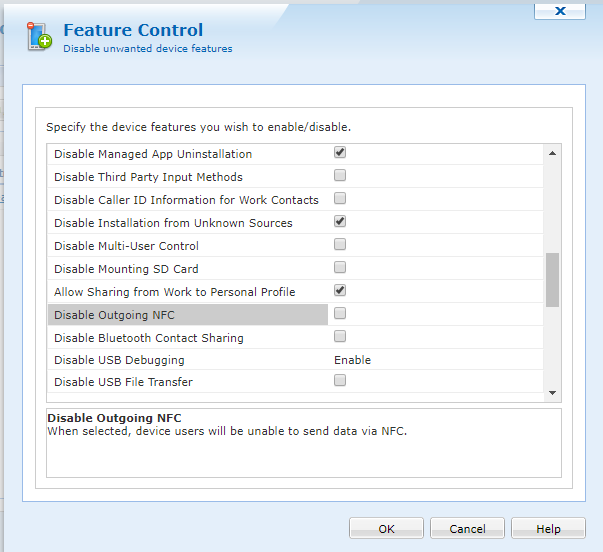
Task: Enable Disable Bluetooth Contact Sharing checkbox
Action: tap(340, 337)
